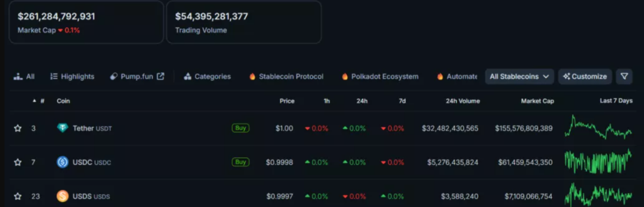Toggle favorite star for Tether

(x=18, y=128)
